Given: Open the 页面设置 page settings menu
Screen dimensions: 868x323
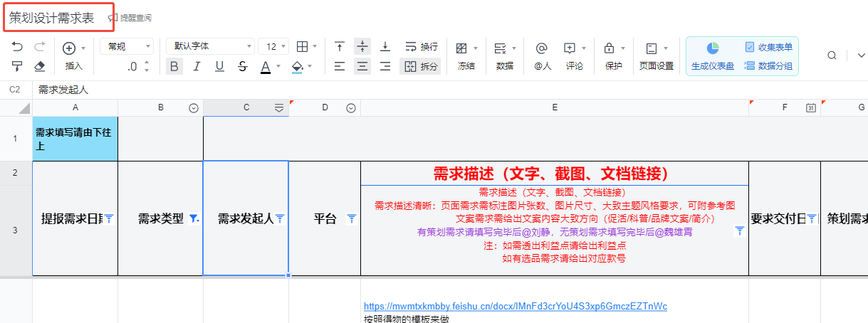Looking at the screenshot, I should pos(656,56).
